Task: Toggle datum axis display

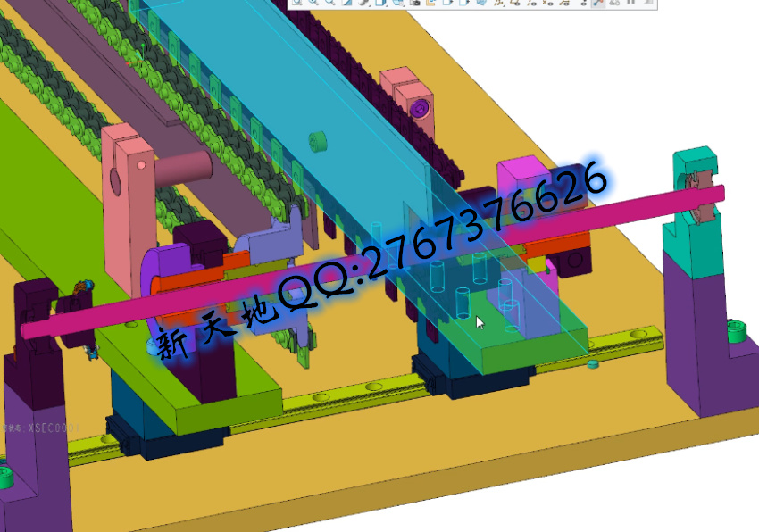Action: click(x=532, y=3)
